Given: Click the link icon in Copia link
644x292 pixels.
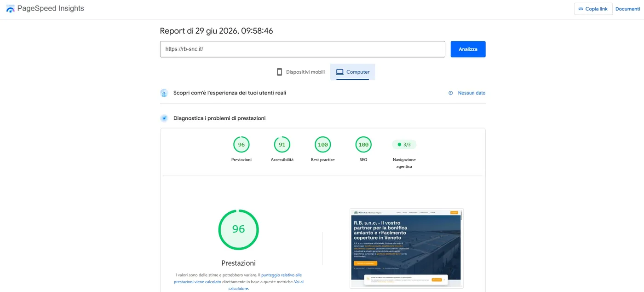Looking at the screenshot, I should click(581, 9).
